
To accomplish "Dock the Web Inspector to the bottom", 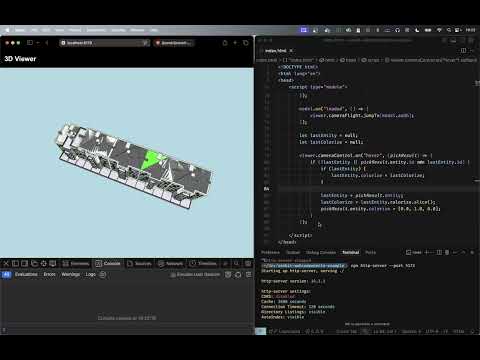I will coord(15,263).
